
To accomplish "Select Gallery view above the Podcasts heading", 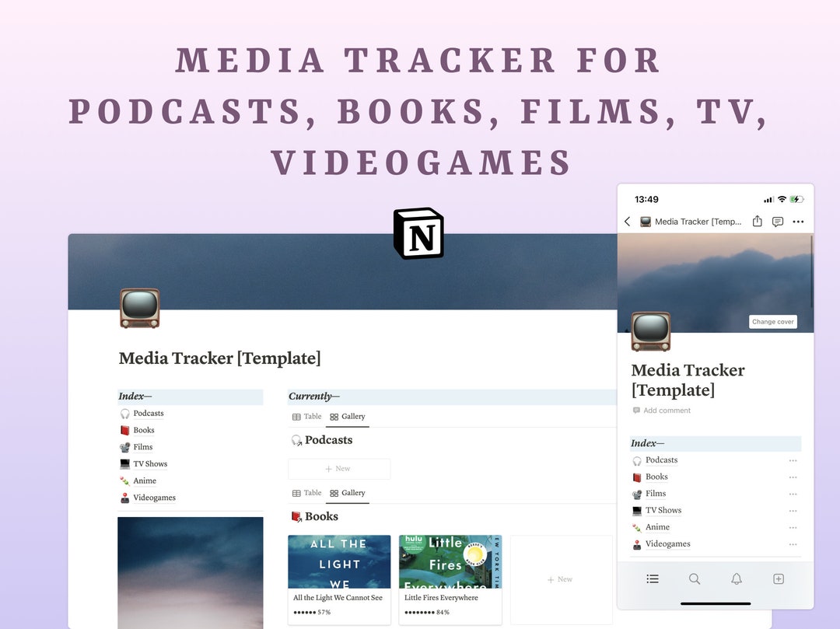I will coord(347,417).
